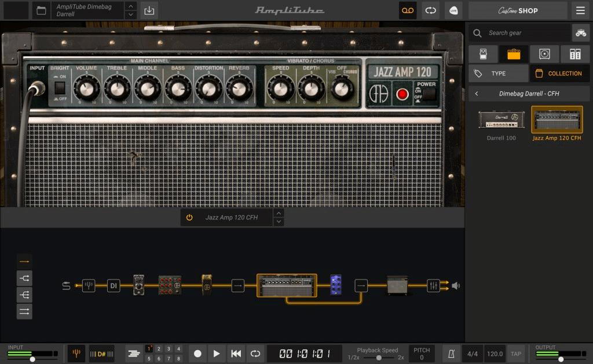Select the wah pedal in the chain
The width and height of the screenshot is (593, 364).
(x=207, y=285)
